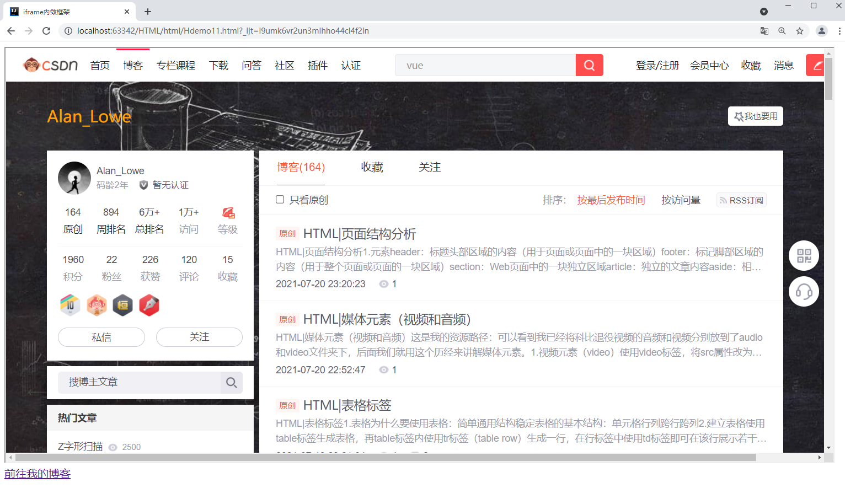The width and height of the screenshot is (845, 504).
Task: Click the 我也要用 button
Action: click(x=756, y=116)
